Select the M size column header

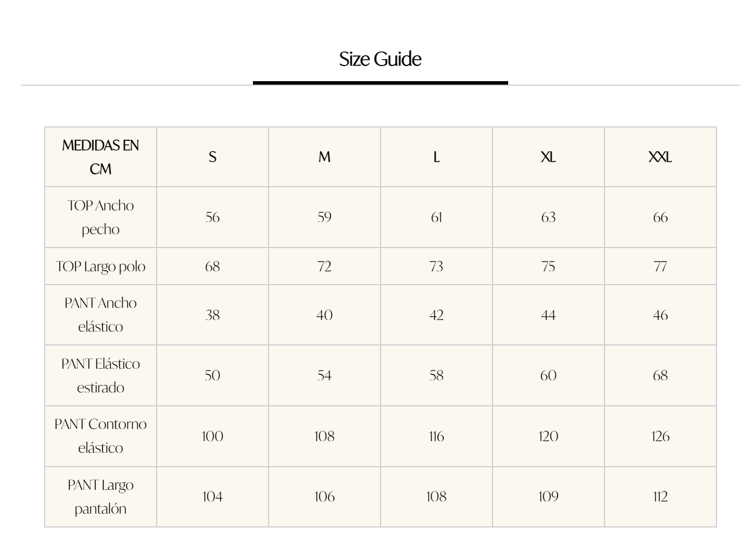click(x=324, y=157)
